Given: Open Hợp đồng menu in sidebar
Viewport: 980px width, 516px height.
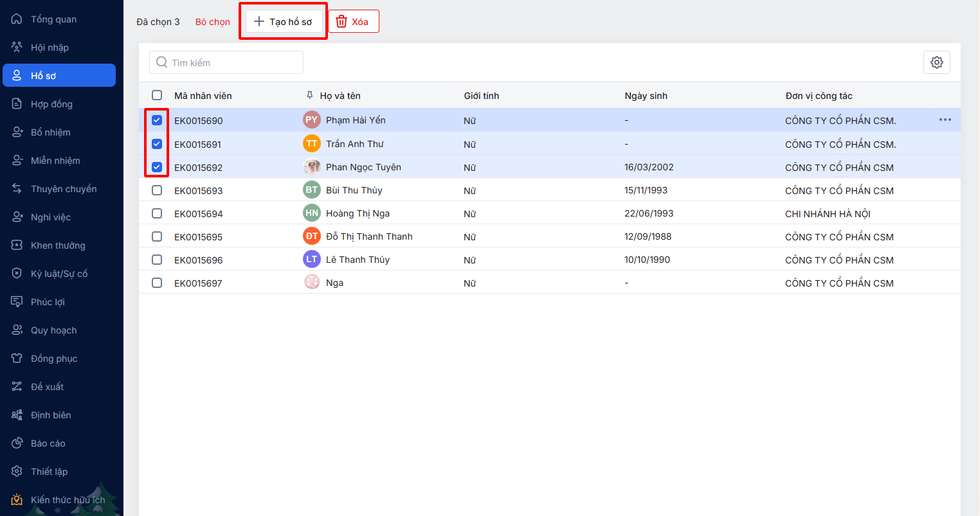Looking at the screenshot, I should [x=51, y=104].
